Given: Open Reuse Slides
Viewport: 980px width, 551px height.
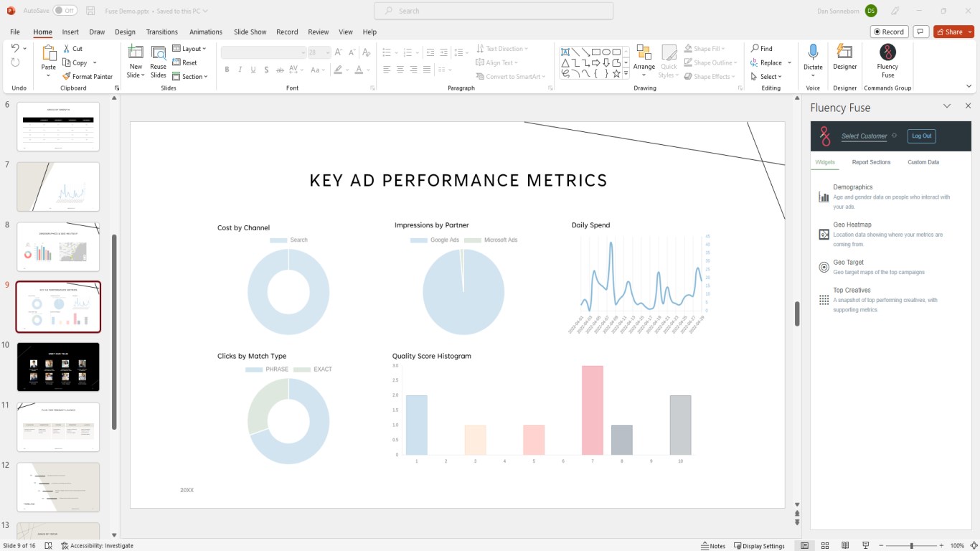Looking at the screenshot, I should click(158, 61).
